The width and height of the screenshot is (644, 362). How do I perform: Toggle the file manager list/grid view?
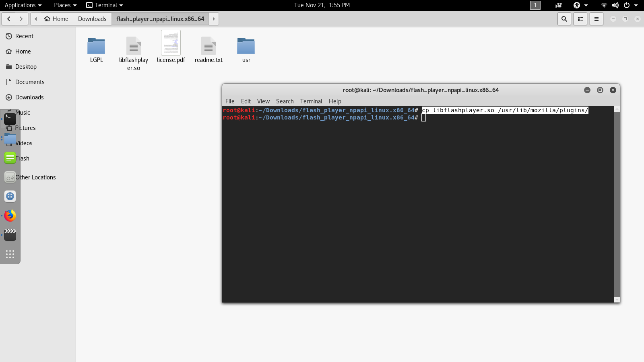coord(580,19)
